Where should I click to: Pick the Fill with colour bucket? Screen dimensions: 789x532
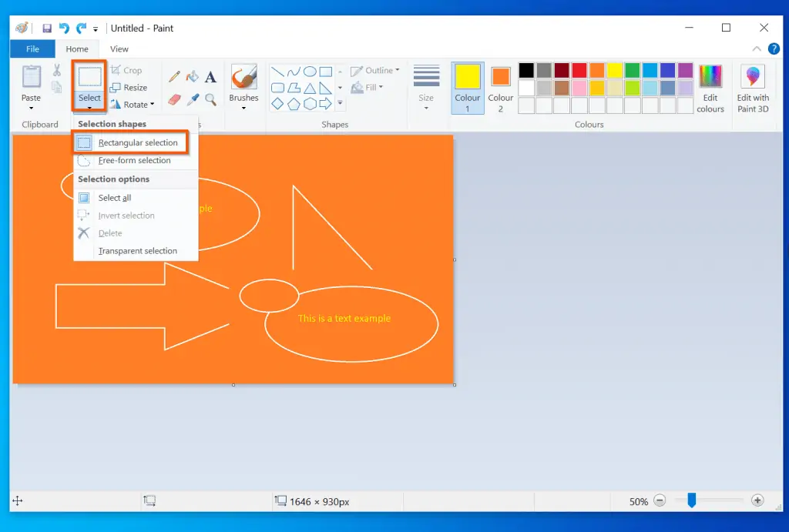coord(192,77)
